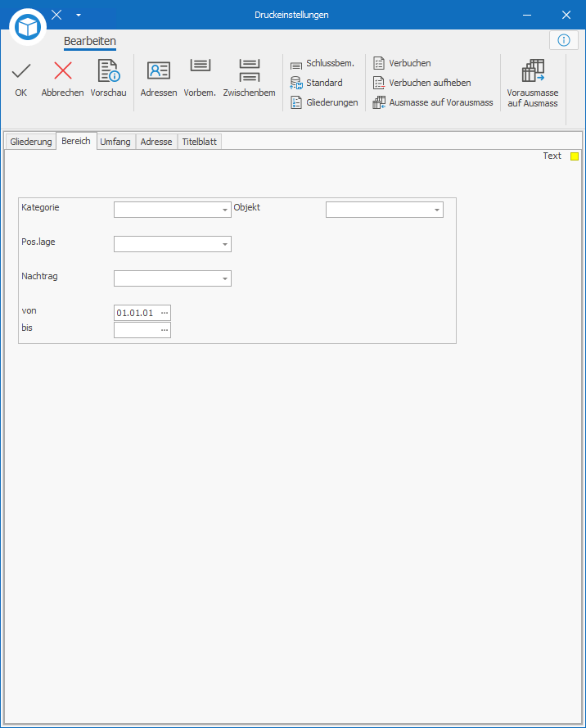Run Ausmasse auf Vorausmass
Image resolution: width=586 pixels, height=728 pixels.
(433, 102)
